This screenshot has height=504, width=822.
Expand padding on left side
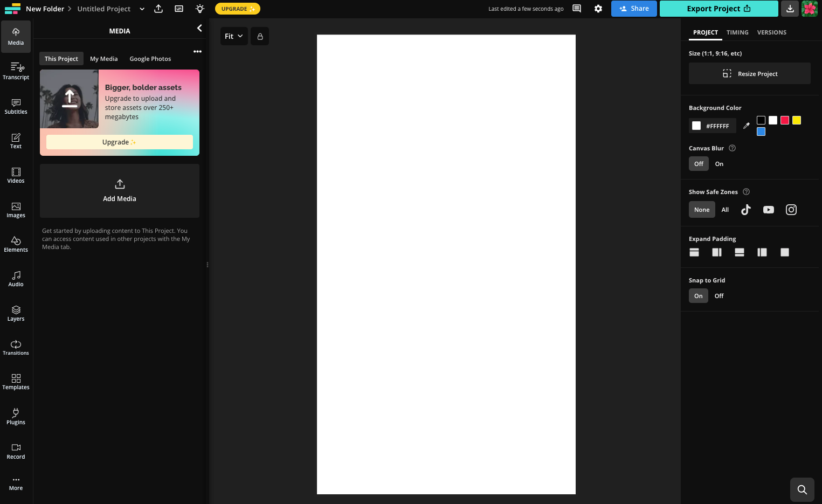click(762, 252)
